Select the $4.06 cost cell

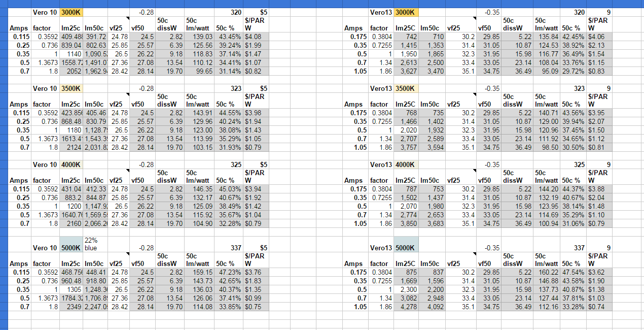(600, 37)
